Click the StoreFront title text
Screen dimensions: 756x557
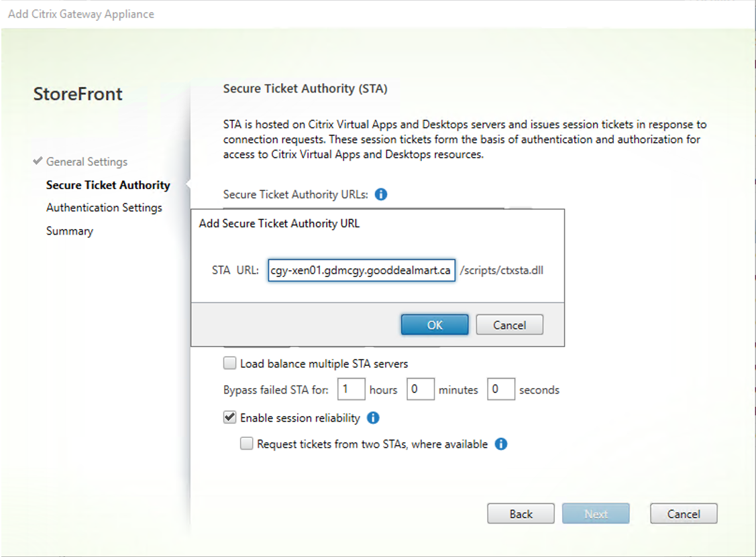78,94
